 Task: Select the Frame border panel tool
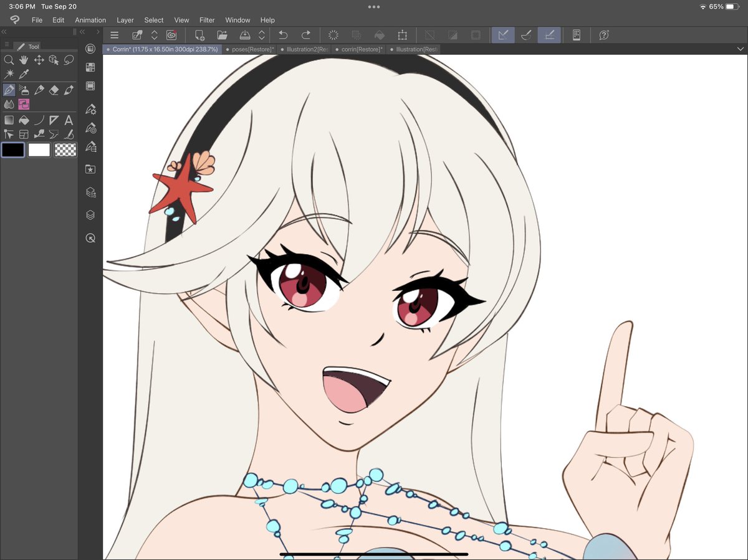click(24, 134)
